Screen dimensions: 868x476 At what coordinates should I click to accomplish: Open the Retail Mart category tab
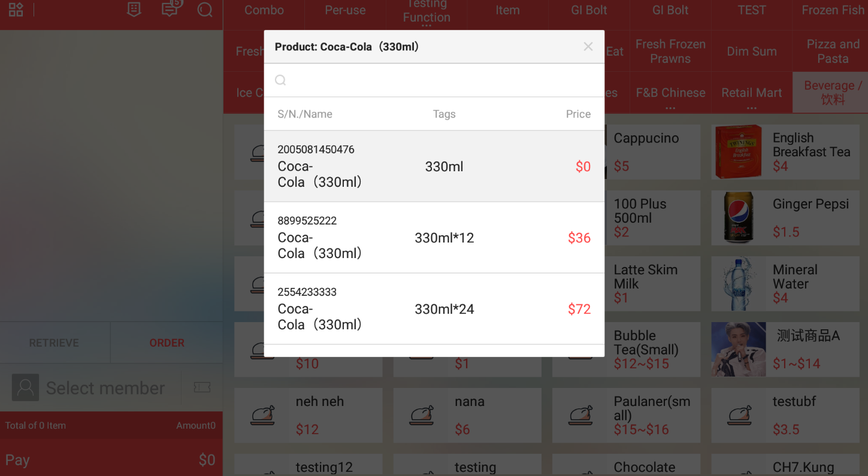point(752,93)
